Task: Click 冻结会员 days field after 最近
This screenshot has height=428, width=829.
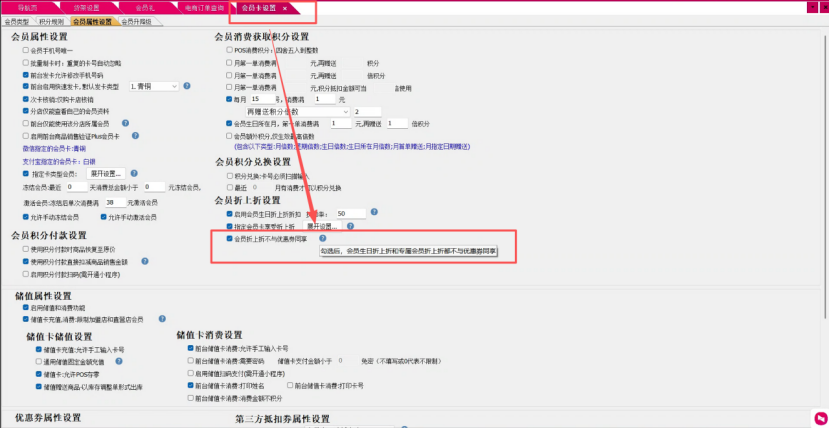Action: tap(77, 187)
